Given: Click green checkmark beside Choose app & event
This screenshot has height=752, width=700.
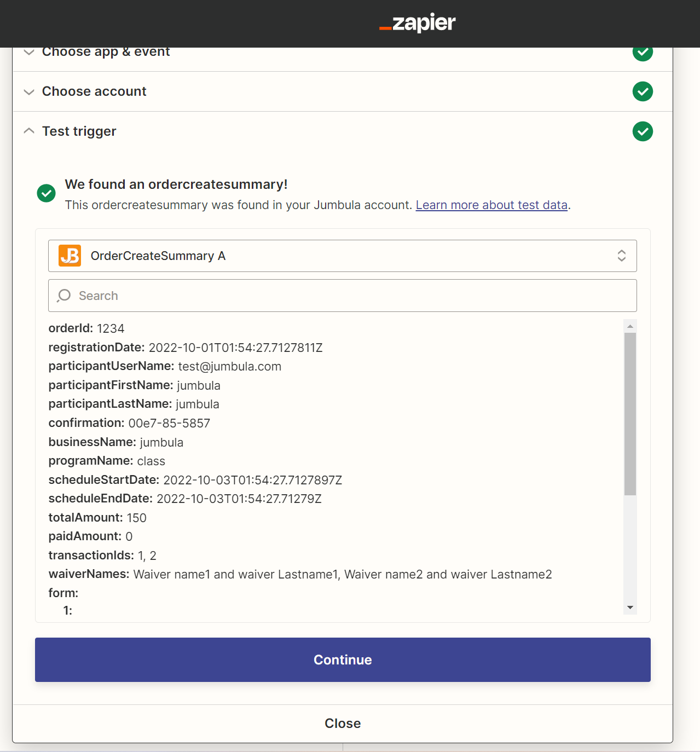Looking at the screenshot, I should tap(643, 53).
